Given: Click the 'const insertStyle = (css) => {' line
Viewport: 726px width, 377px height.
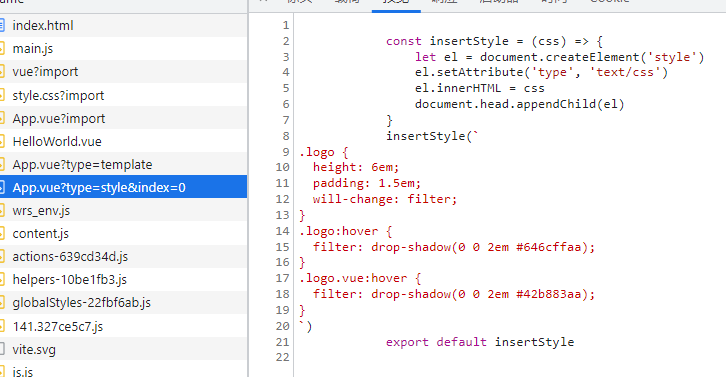Looking at the screenshot, I should [494, 41].
